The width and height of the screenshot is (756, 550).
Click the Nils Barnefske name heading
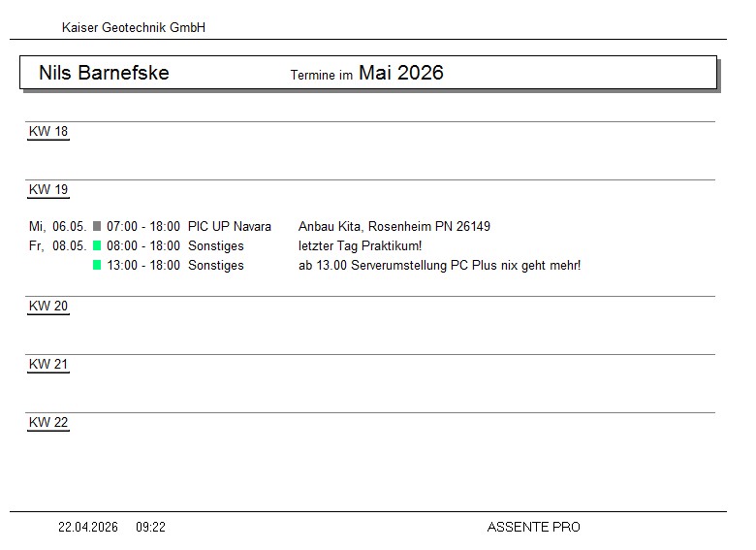click(104, 73)
